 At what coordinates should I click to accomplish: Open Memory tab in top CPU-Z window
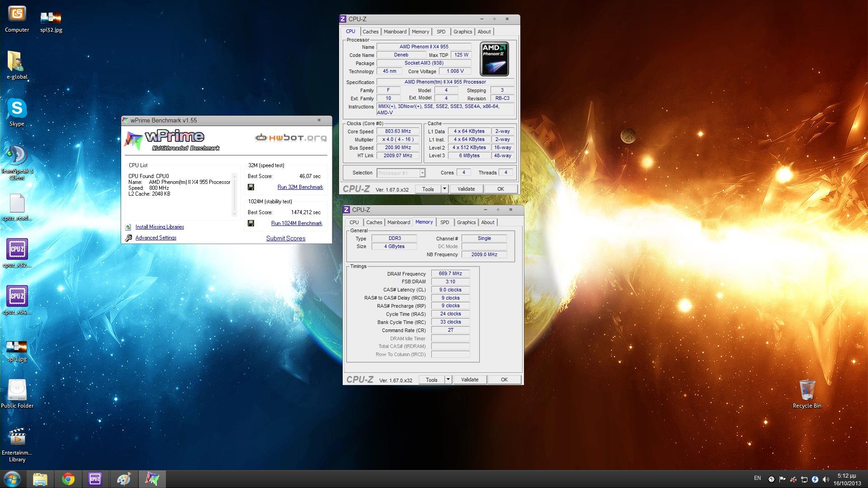pyautogui.click(x=420, y=32)
